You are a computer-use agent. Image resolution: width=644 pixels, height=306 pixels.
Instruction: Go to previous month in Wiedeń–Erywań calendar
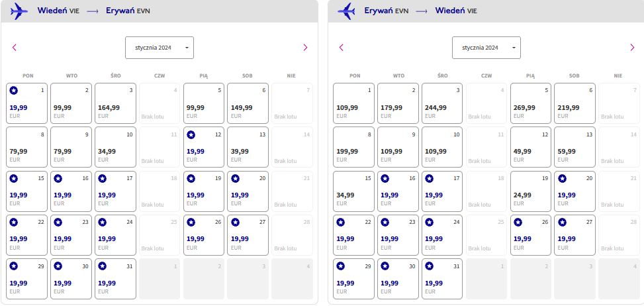[x=15, y=47]
